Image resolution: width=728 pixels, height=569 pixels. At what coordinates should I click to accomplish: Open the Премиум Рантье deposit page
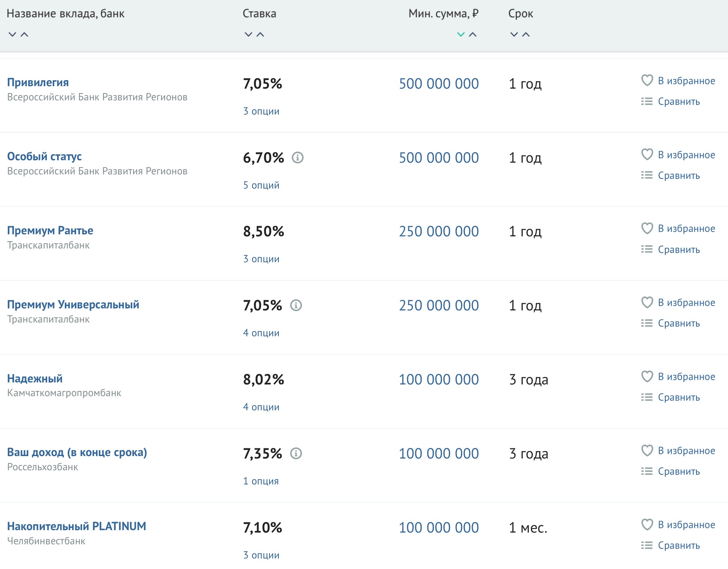pos(50,231)
